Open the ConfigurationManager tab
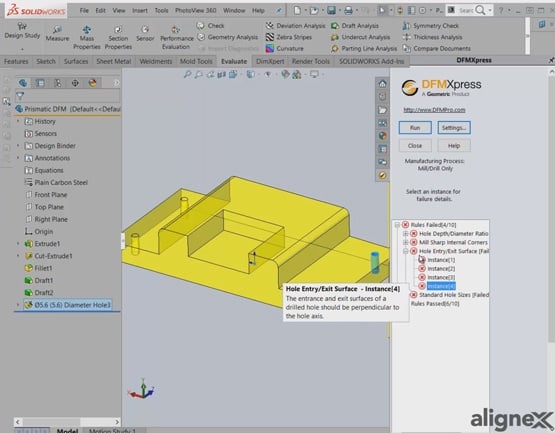The width and height of the screenshot is (555, 433). [x=57, y=83]
